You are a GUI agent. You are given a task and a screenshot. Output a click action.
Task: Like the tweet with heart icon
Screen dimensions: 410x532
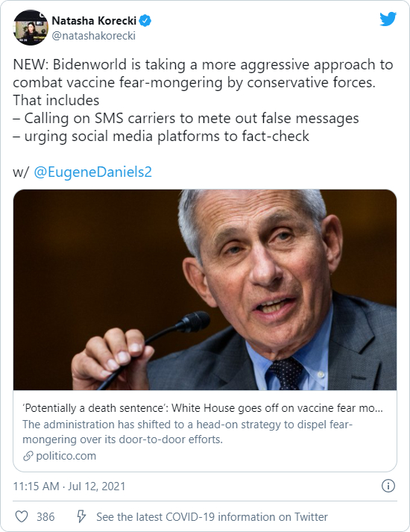tap(22, 516)
